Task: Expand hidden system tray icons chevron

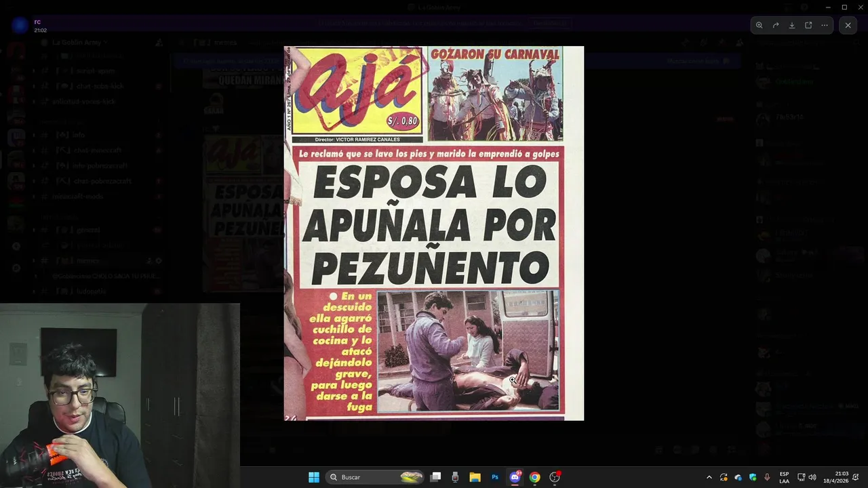Action: point(709,477)
